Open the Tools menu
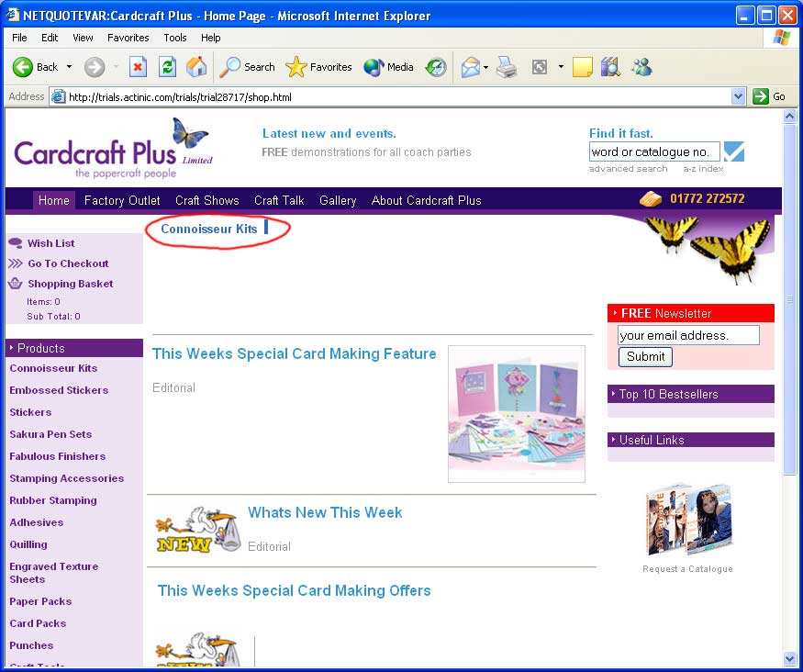 (x=175, y=38)
